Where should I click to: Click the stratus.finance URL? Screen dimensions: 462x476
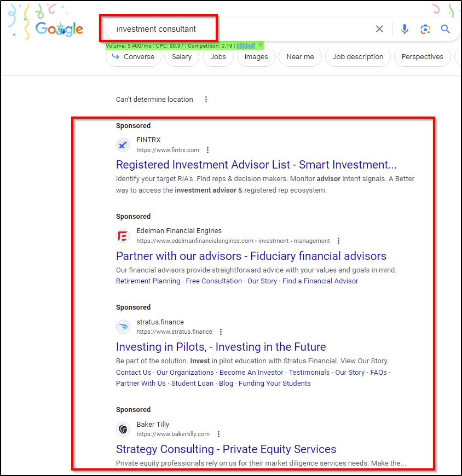[x=174, y=332]
